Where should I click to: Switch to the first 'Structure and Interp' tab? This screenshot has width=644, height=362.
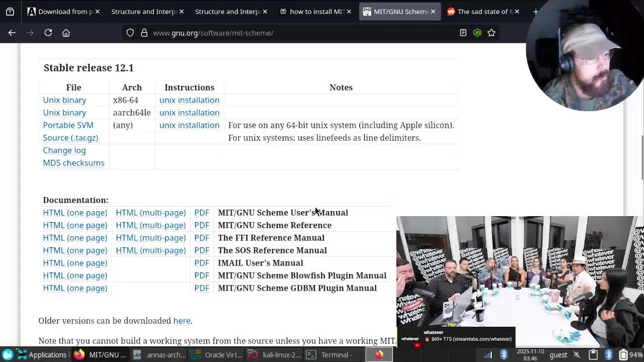coord(147,12)
